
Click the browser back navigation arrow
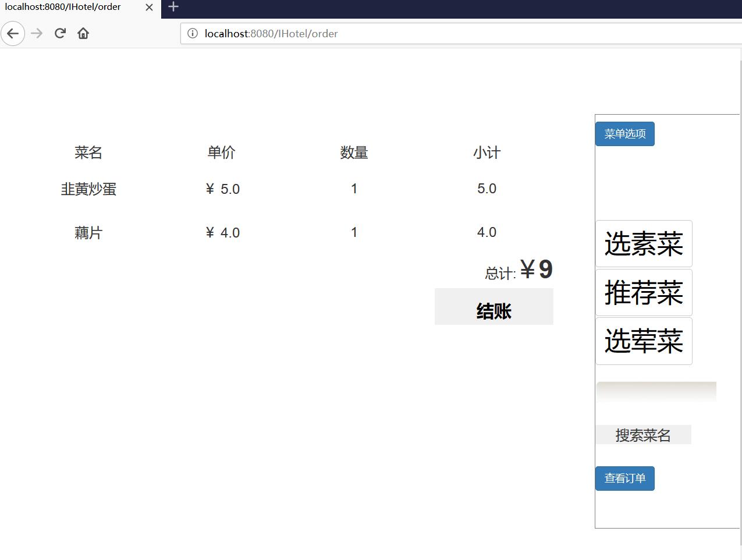point(13,33)
